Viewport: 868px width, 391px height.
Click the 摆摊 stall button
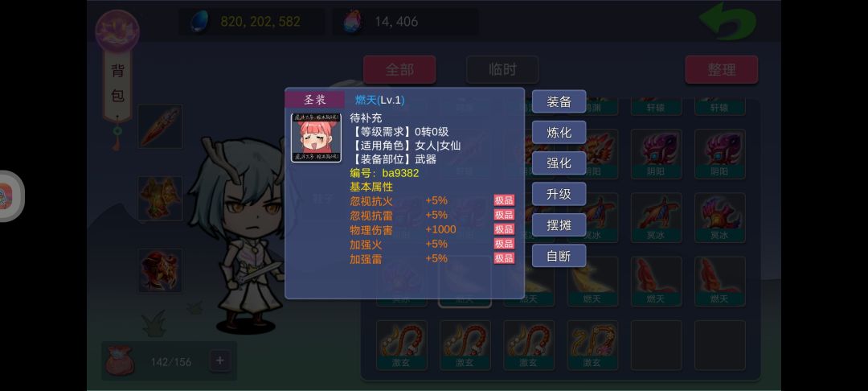[559, 224]
